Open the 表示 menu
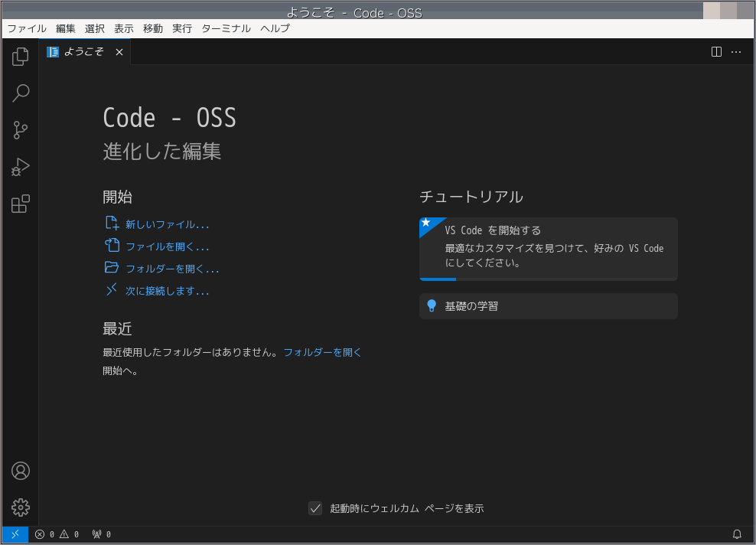 pyautogui.click(x=124, y=28)
